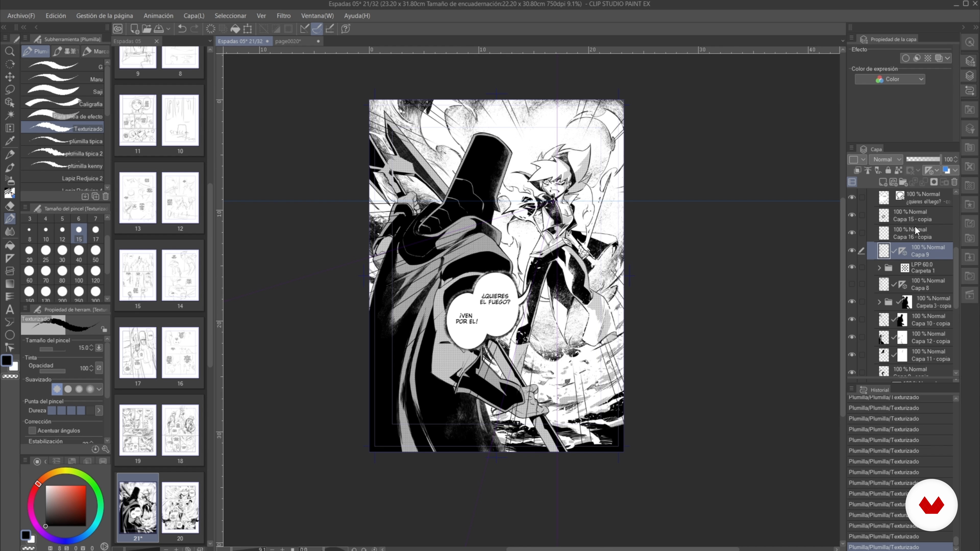
Task: Select the Figure ruler tool
Action: [10, 259]
